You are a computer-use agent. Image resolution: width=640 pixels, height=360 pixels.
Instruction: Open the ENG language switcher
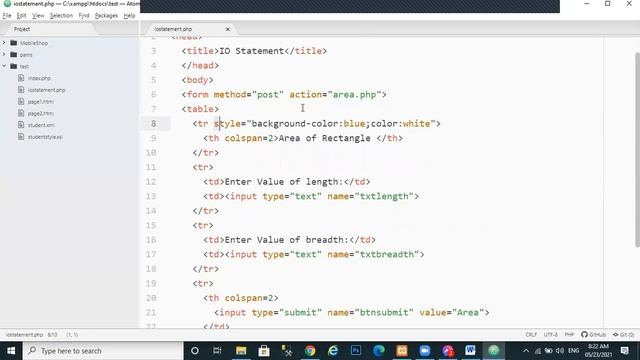573,351
